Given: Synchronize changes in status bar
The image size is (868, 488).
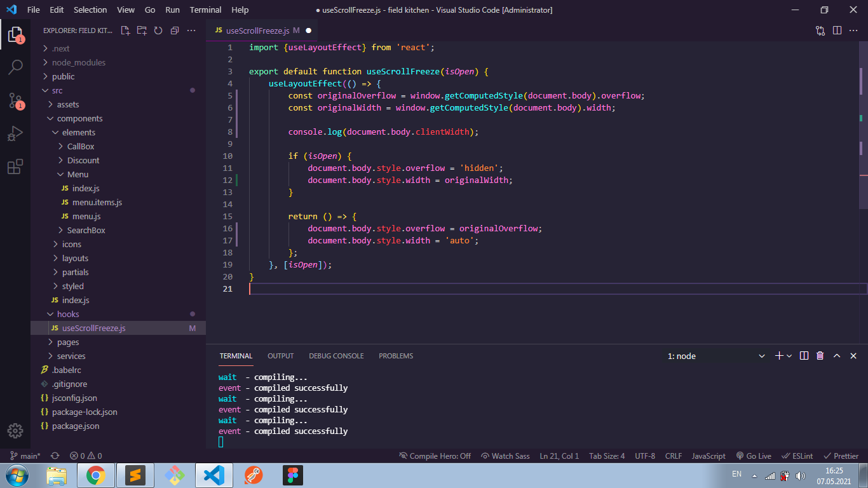Looking at the screenshot, I should tap(55, 456).
